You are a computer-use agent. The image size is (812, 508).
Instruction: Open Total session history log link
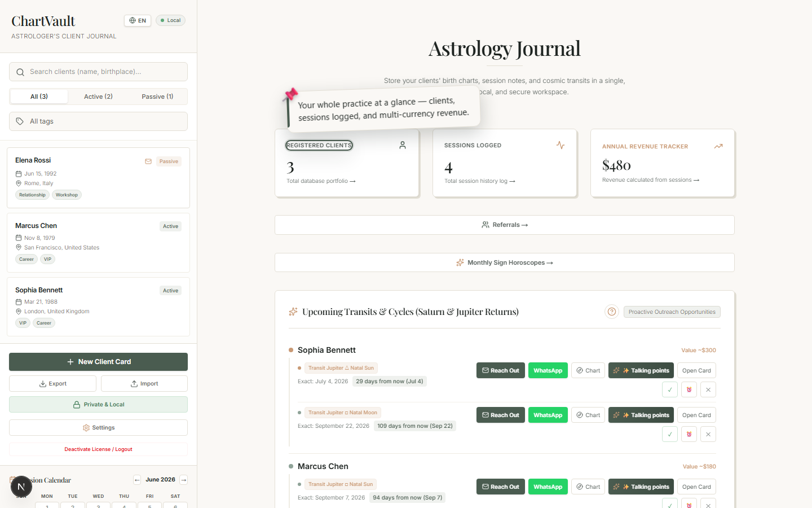click(x=480, y=181)
